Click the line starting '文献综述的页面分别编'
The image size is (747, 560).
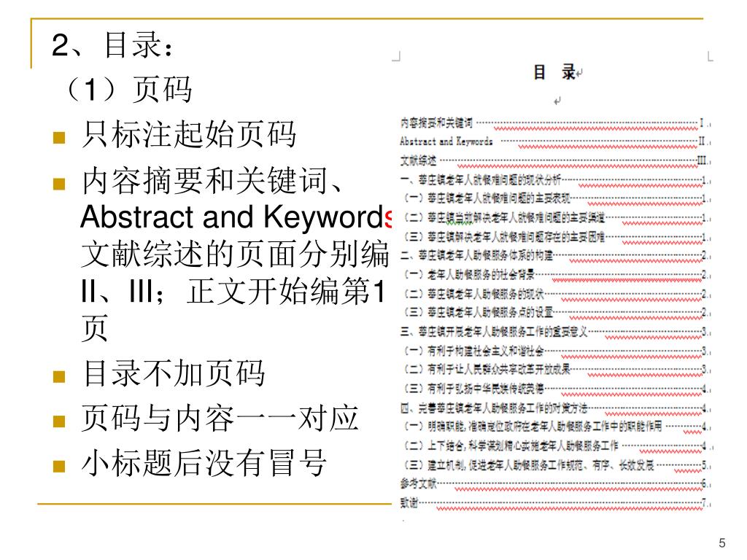coord(236,254)
